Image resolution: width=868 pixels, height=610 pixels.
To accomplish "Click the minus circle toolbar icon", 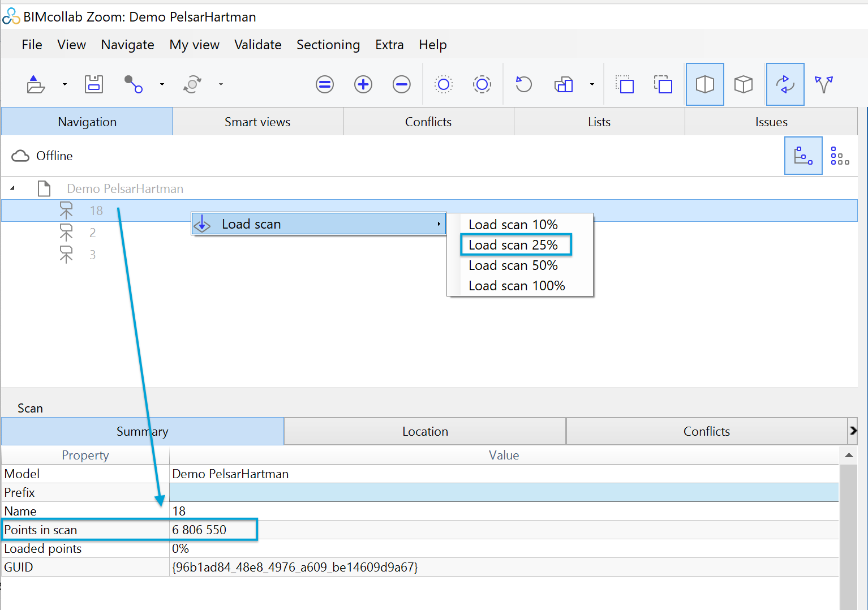I will [x=402, y=85].
